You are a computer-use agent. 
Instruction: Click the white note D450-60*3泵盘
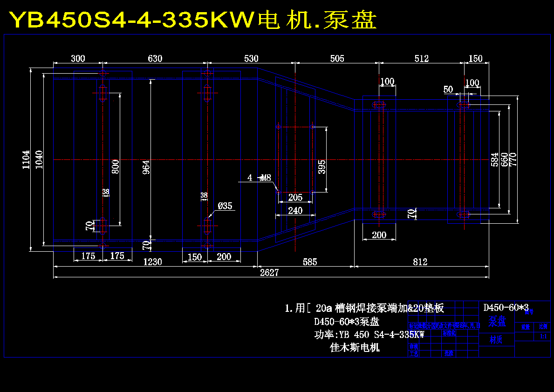pos(347,322)
